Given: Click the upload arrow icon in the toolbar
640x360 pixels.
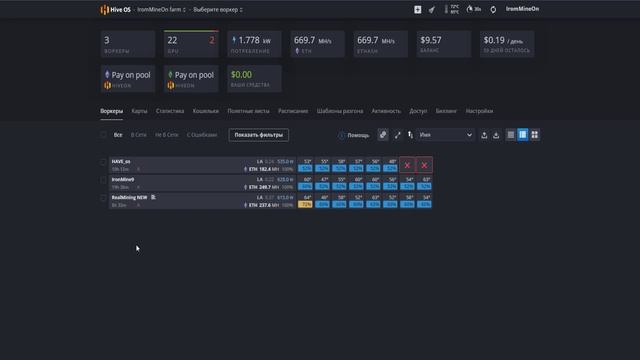Looking at the screenshot, I should coord(484,135).
